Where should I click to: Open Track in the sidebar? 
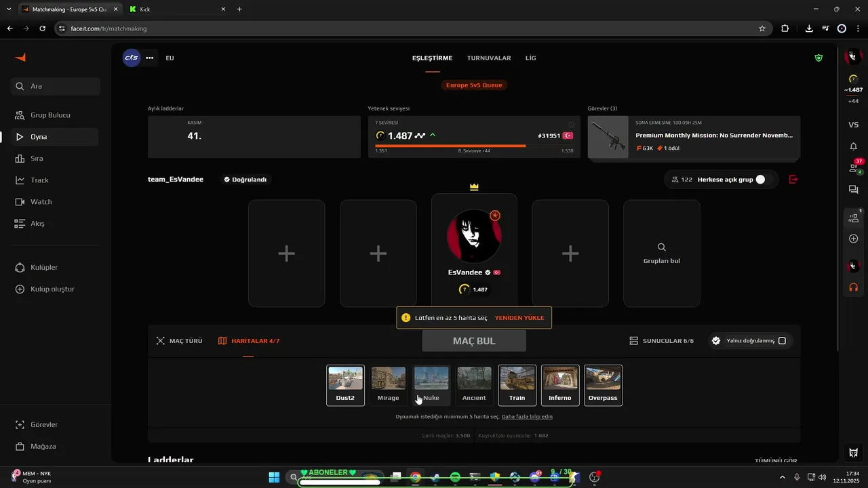(x=54, y=180)
